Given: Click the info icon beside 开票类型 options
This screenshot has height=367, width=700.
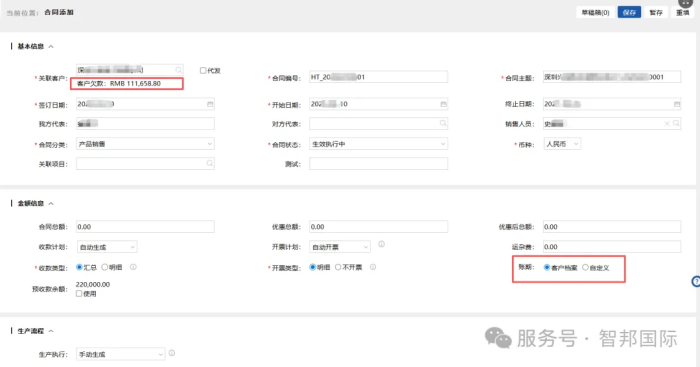Looking at the screenshot, I should pos(373,267).
